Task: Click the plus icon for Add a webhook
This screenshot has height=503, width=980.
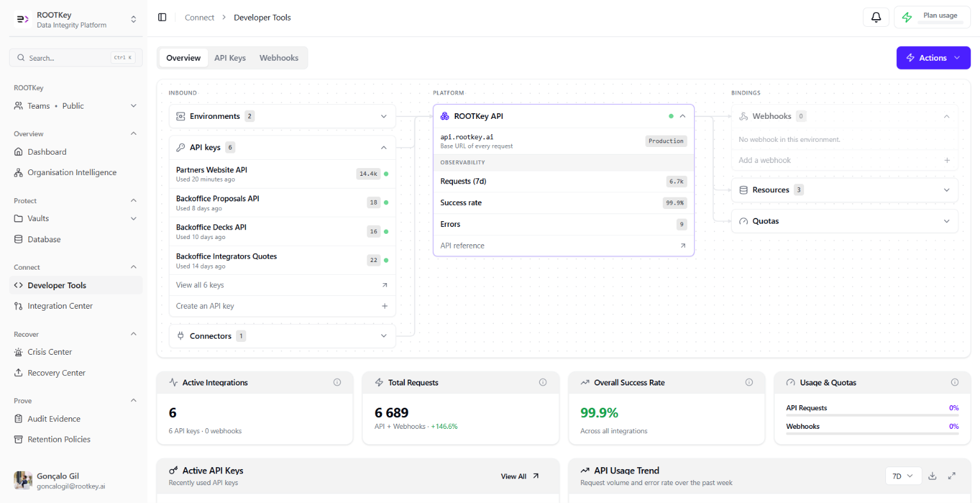Action: pos(947,160)
